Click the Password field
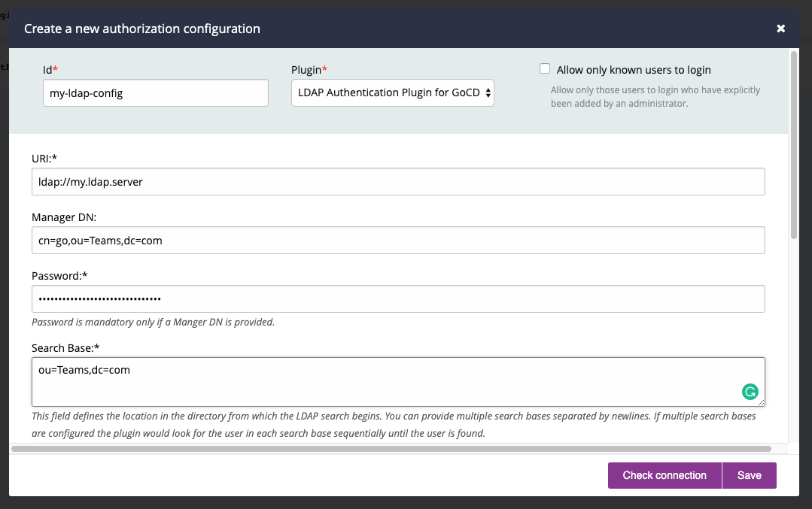The width and height of the screenshot is (812, 509). tap(398, 298)
